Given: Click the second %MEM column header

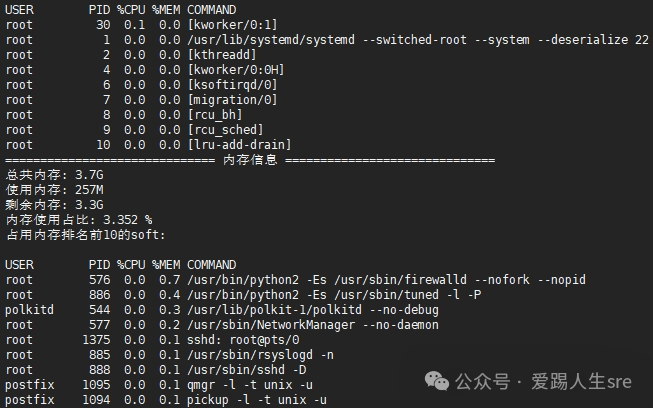Looking at the screenshot, I should click(x=166, y=265).
